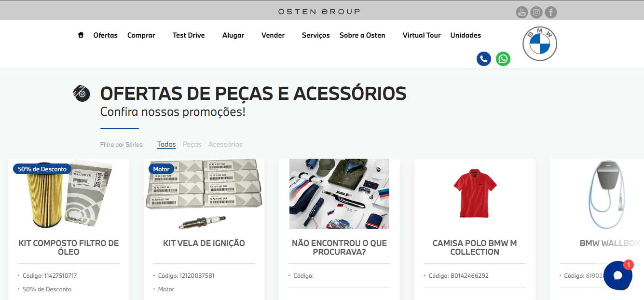Click the Osten Group header logo
The image size is (644, 300).
point(319,11)
